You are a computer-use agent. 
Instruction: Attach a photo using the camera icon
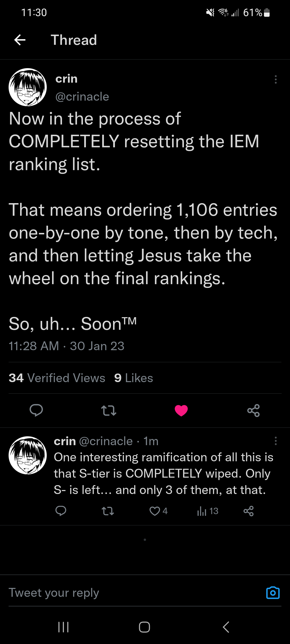(273, 593)
